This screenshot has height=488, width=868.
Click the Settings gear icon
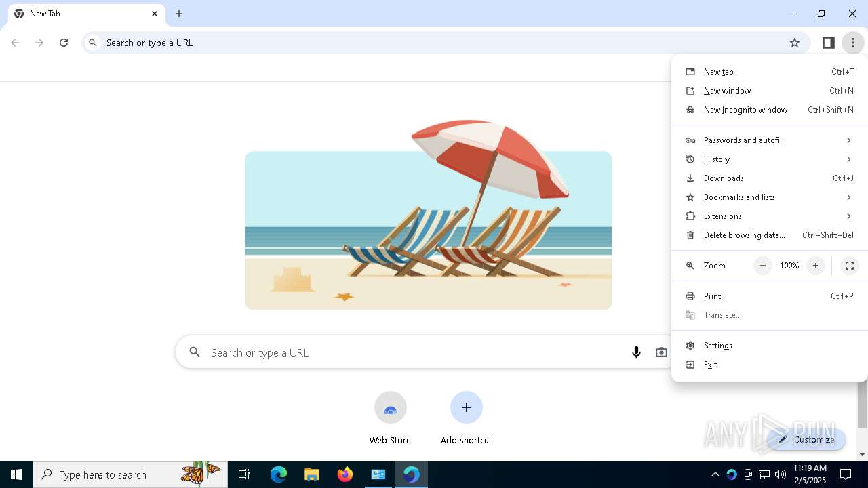point(690,346)
